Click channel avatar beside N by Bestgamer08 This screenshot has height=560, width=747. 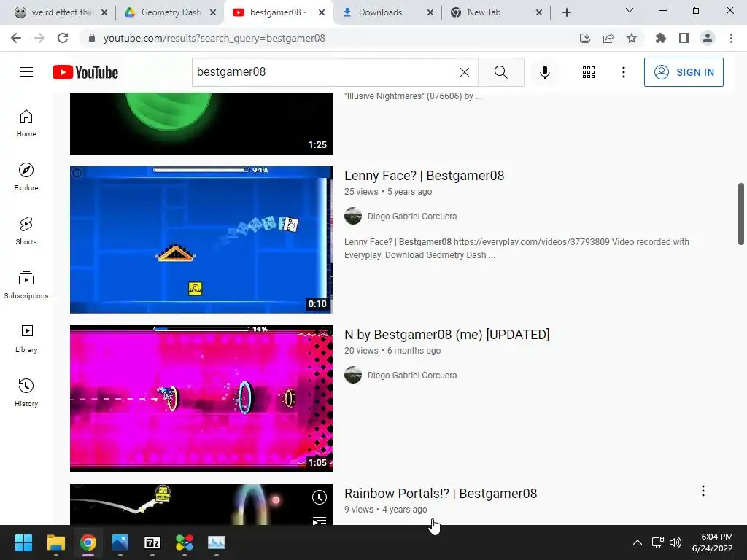(x=353, y=375)
